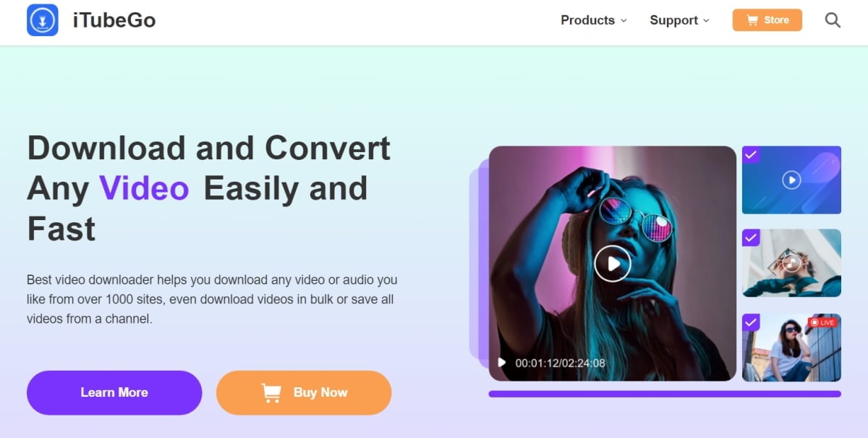Click the purple progress bar under the video
Image resolution: width=868 pixels, height=438 pixels.
click(x=665, y=394)
